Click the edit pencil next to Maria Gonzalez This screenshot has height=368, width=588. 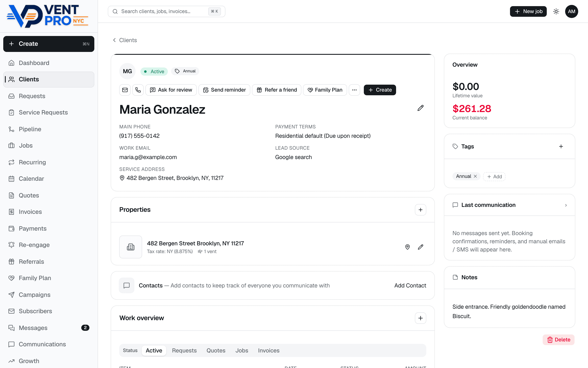point(420,108)
